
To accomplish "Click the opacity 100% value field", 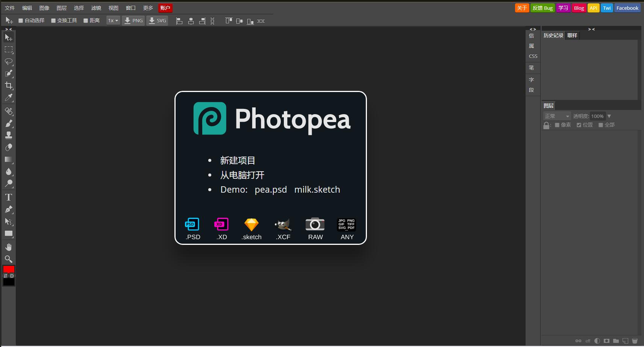I will pyautogui.click(x=597, y=116).
